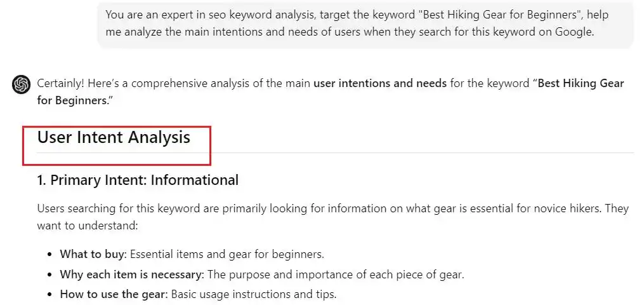644x305 pixels.
Task: Click the 'purpose and importance' sentence
Action: [x=336, y=274]
